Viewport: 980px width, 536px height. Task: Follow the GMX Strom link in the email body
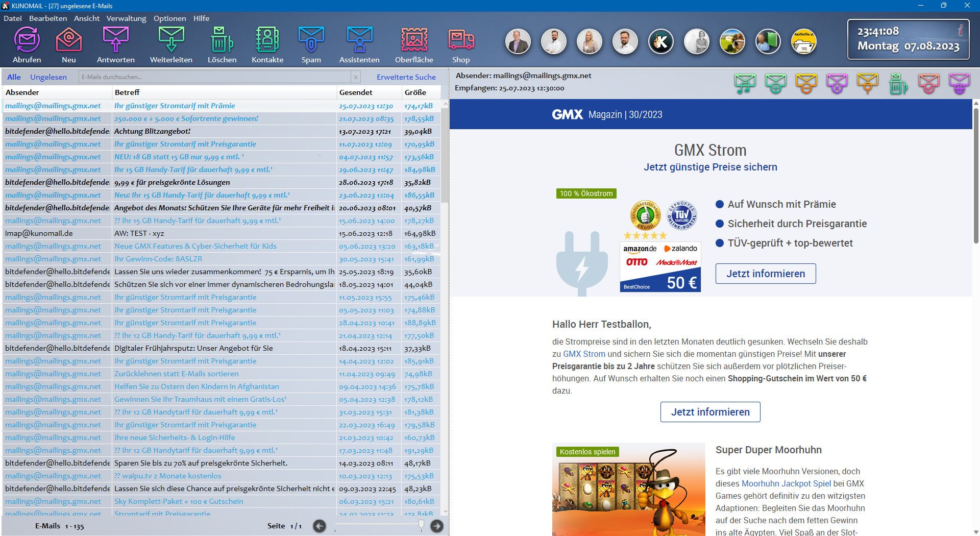click(584, 354)
